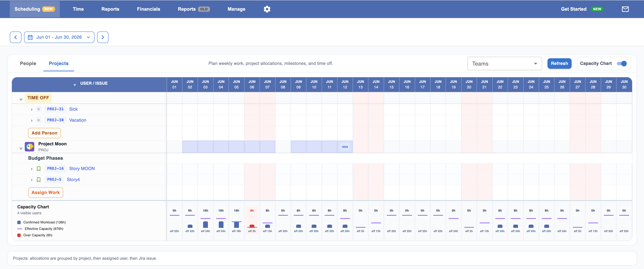The height and width of the screenshot is (269, 644).
Task: Open the Reports OLD menu
Action: coord(194,9)
